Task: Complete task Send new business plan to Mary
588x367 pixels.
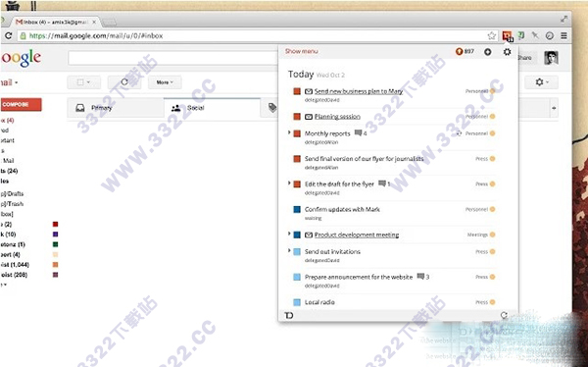Action: pyautogui.click(x=297, y=91)
